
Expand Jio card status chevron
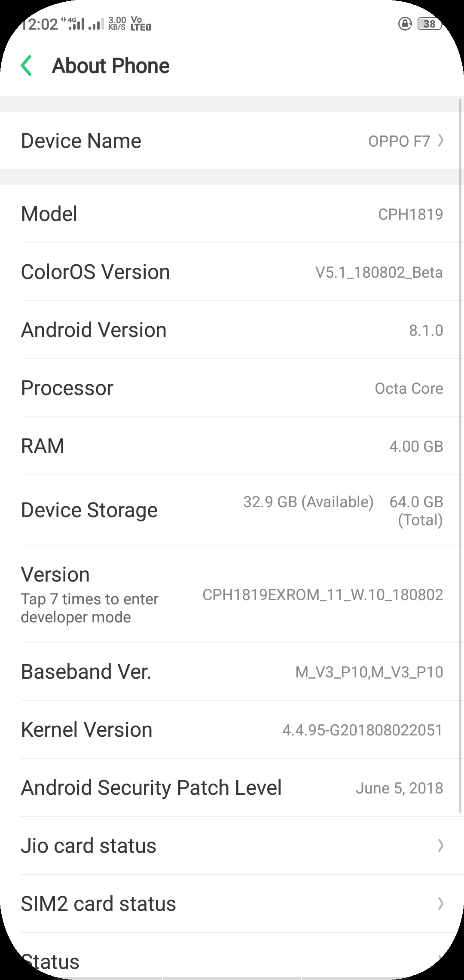(x=441, y=845)
